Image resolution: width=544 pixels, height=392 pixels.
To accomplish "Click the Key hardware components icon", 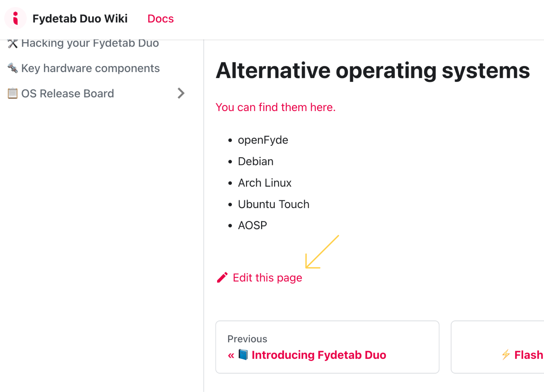I will 13,68.
